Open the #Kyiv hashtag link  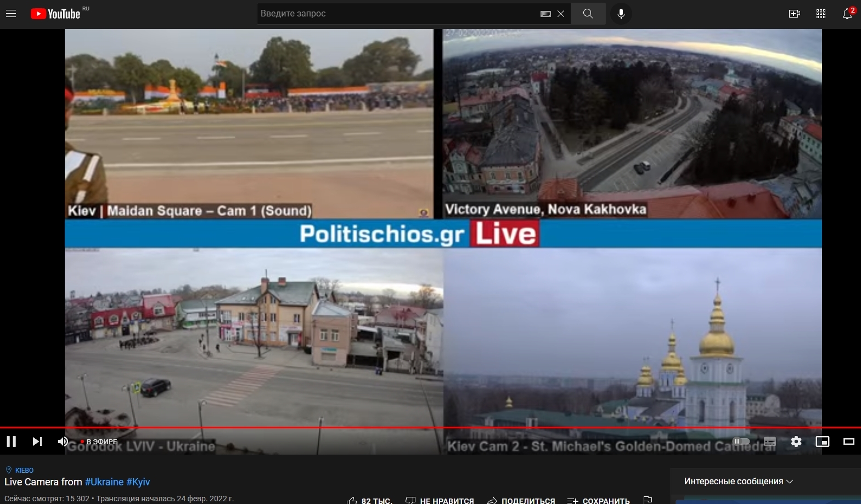tap(138, 482)
